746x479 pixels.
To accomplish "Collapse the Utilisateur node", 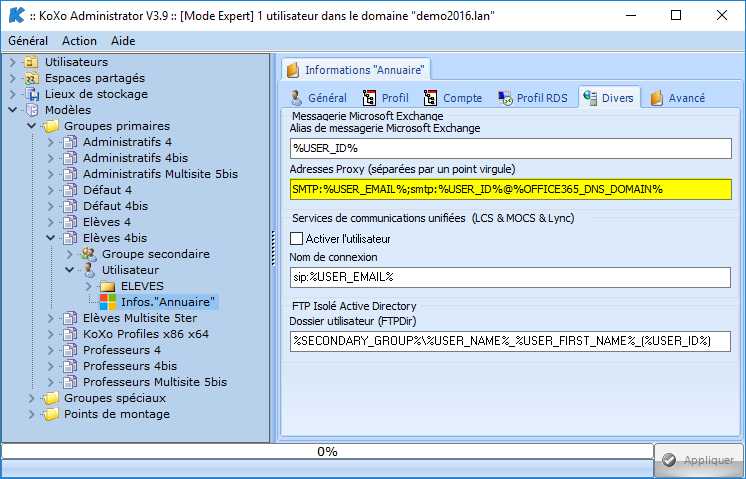I will click(x=70, y=270).
